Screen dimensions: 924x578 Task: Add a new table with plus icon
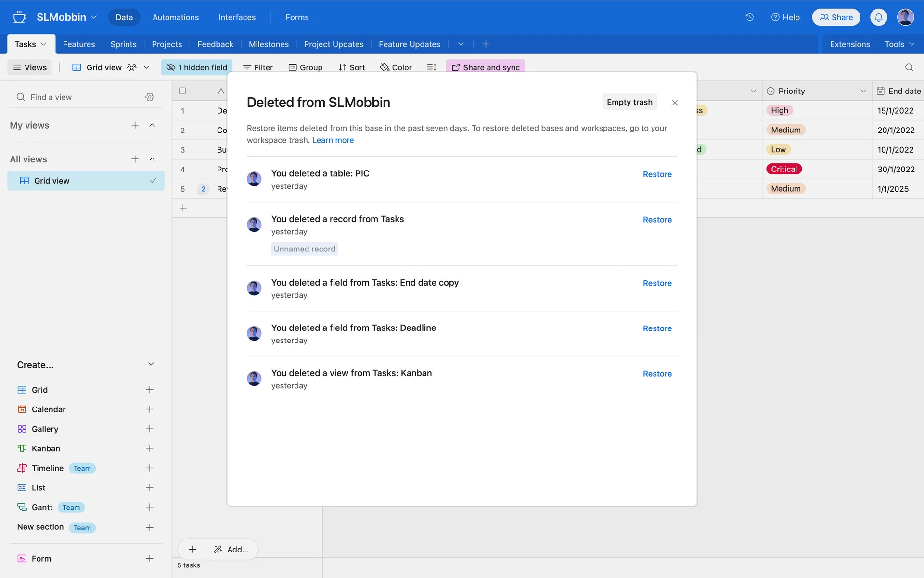pos(486,44)
